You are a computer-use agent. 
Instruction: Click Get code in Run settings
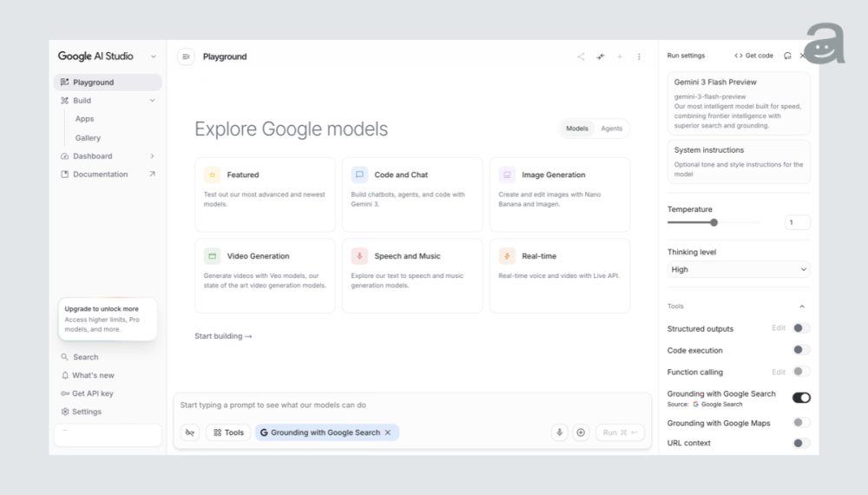click(753, 56)
